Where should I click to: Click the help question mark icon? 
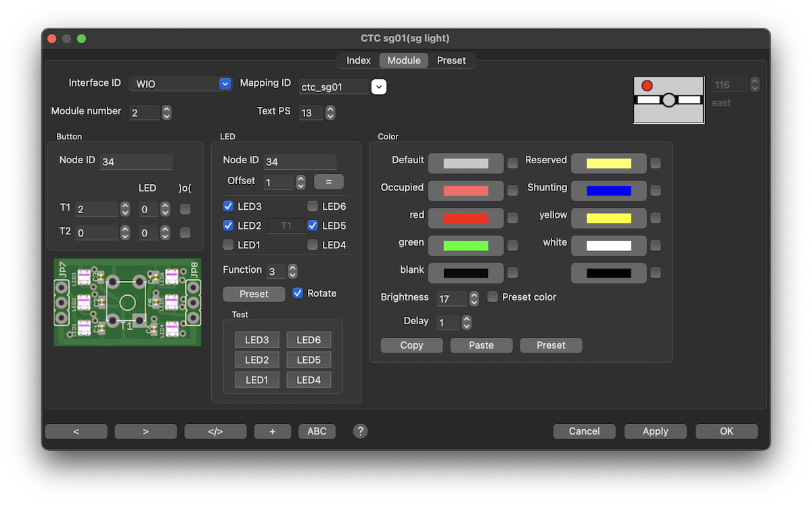coord(361,431)
